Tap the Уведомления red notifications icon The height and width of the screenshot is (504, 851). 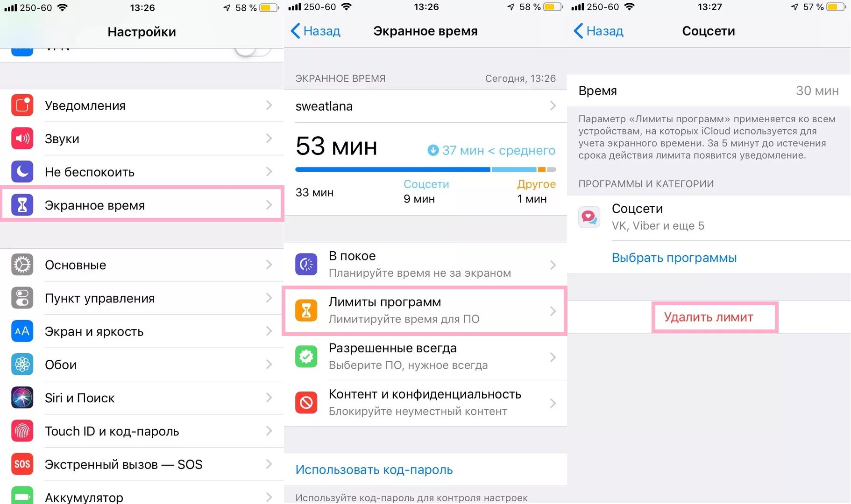coord(22,105)
